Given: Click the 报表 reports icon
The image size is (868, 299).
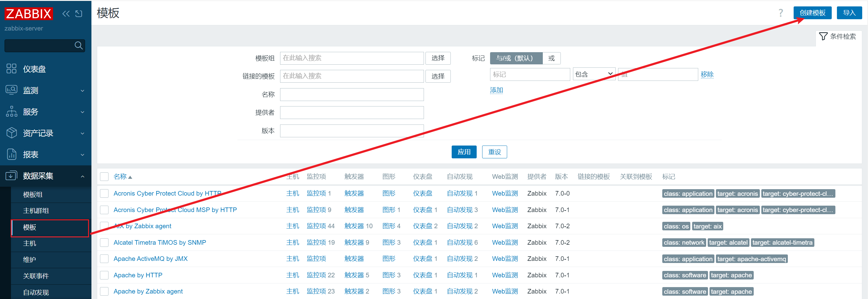Looking at the screenshot, I should (x=12, y=154).
